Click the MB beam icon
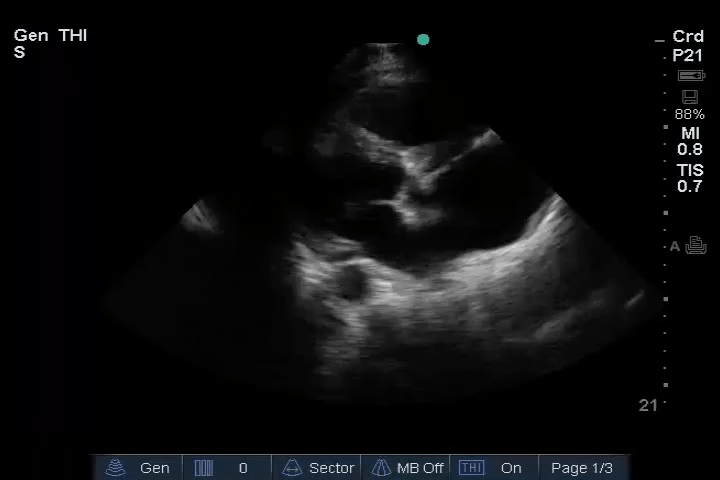Image resolution: width=720 pixels, height=480 pixels. (381, 468)
